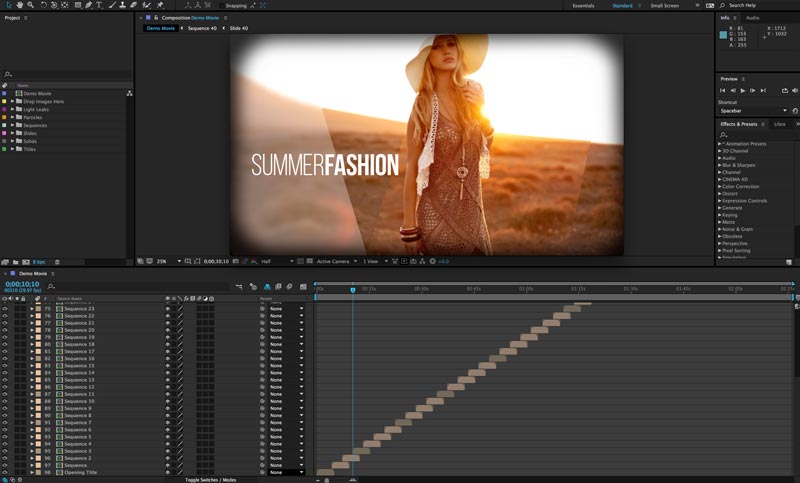Click the Info panel color sample swatch
Image resolution: width=800 pixels, height=483 pixels.
tap(723, 35)
